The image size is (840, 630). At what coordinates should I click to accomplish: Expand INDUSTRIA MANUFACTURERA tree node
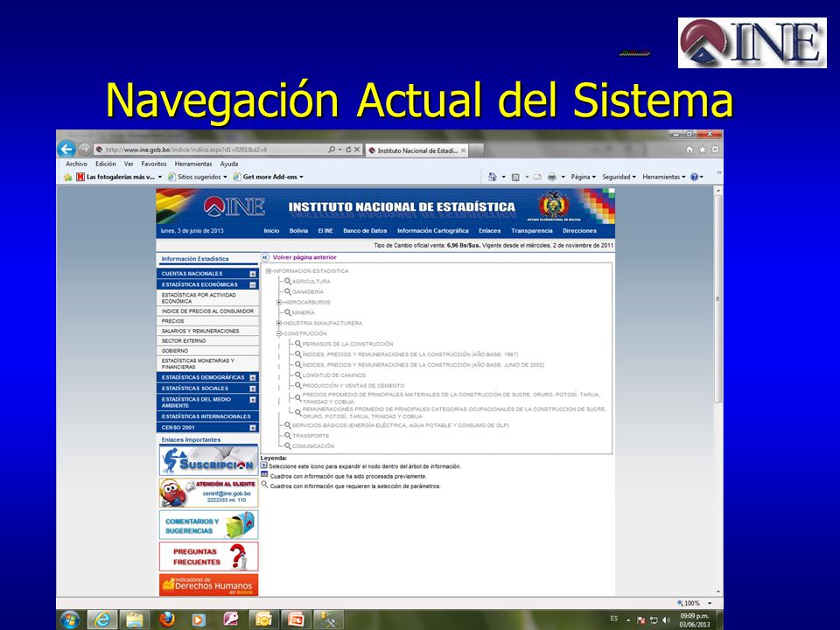coord(279,323)
